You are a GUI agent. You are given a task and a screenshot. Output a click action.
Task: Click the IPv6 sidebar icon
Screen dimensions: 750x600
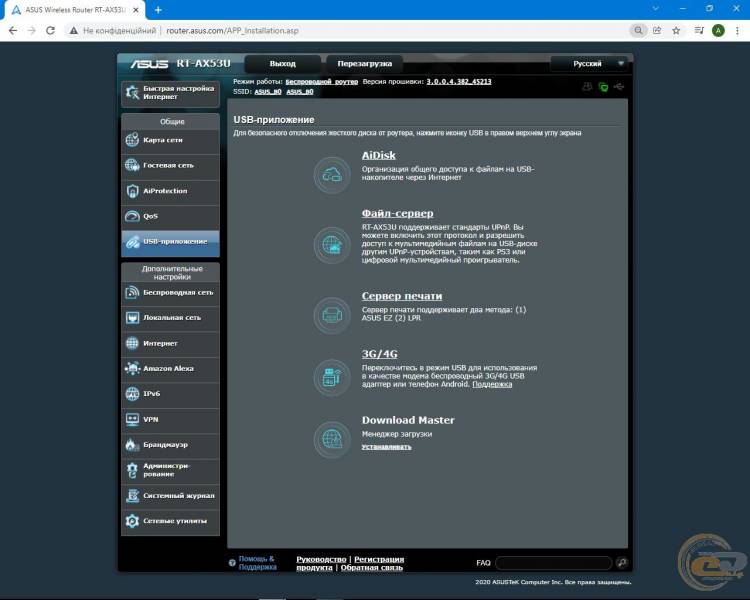(132, 394)
